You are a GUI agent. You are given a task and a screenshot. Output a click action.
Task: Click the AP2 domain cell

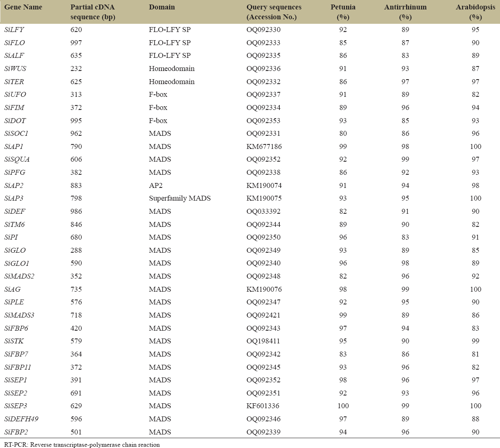point(155,185)
